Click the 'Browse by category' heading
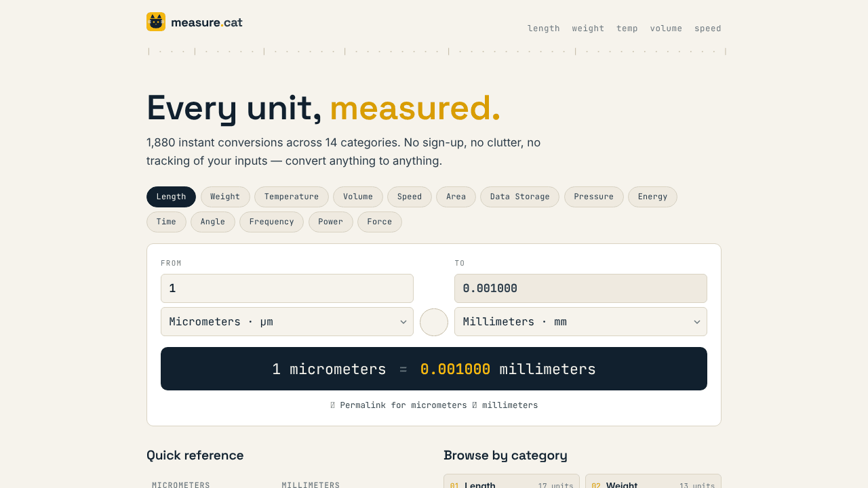868x488 pixels. [505, 455]
